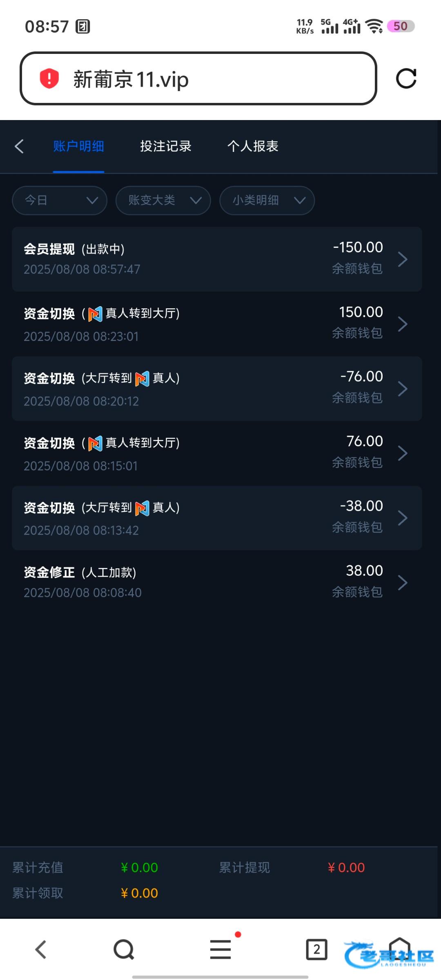Viewport: 441px width, 980px height.
Task: Expand the 08:23:01 资金切换 150.00 entry
Action: click(x=217, y=324)
